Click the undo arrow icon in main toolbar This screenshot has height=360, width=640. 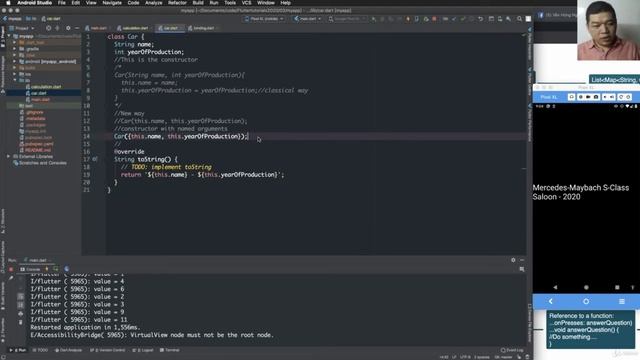coord(480,19)
